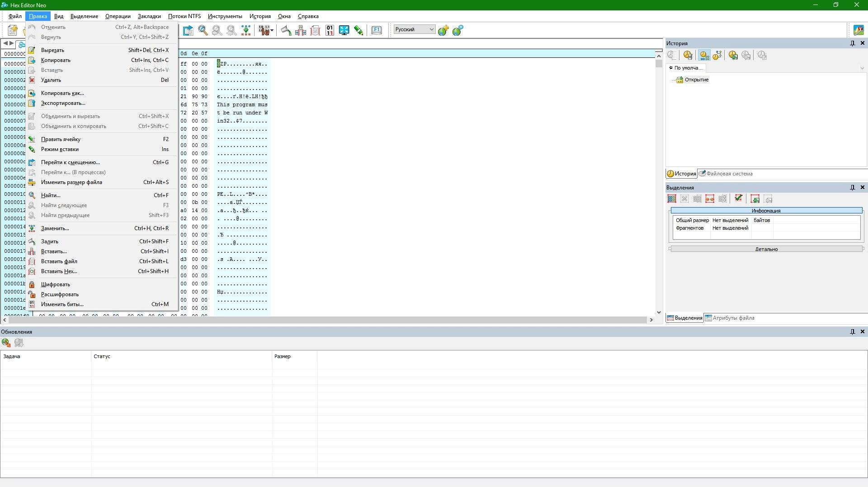Image resolution: width=868 pixels, height=487 pixels.
Task: Select the Открытие history tree item
Action: 697,80
